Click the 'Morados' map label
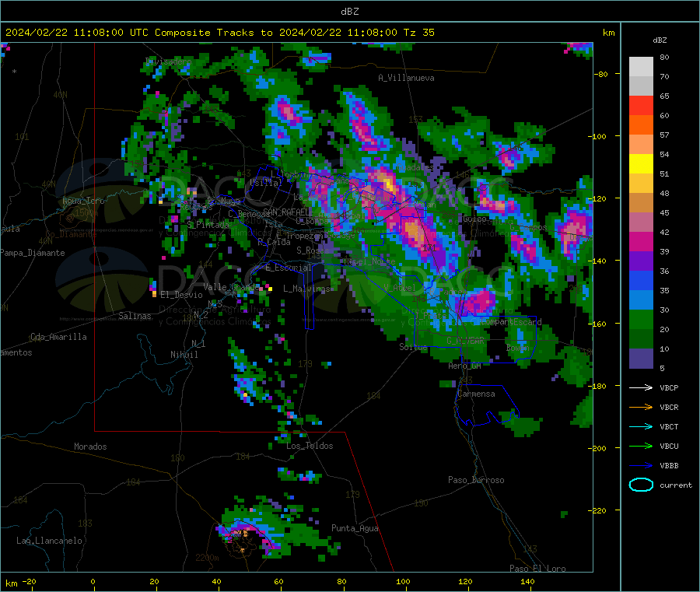The image size is (700, 592). click(x=90, y=447)
